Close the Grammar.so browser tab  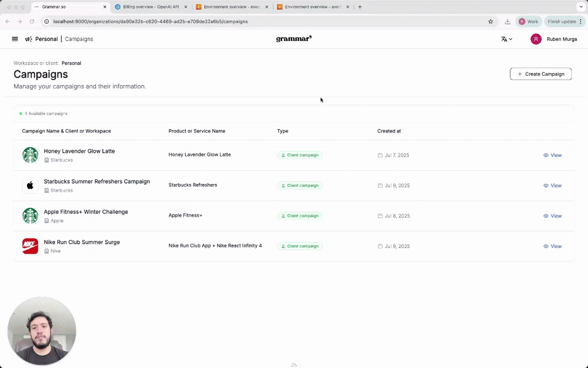pos(105,7)
